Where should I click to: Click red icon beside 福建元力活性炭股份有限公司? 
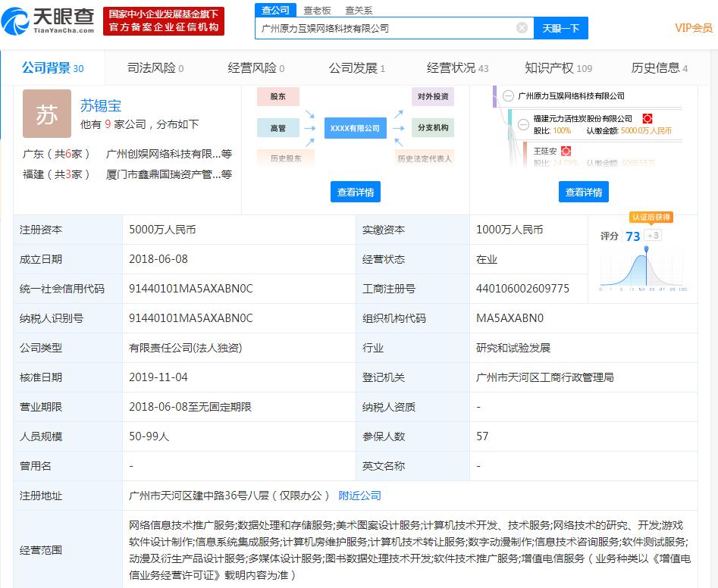[647, 119]
